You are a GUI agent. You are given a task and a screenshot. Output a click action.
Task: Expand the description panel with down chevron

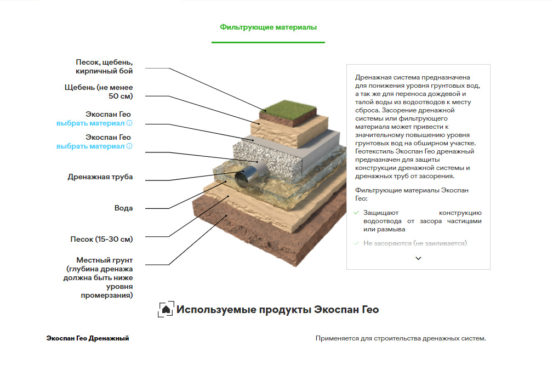[x=418, y=258]
